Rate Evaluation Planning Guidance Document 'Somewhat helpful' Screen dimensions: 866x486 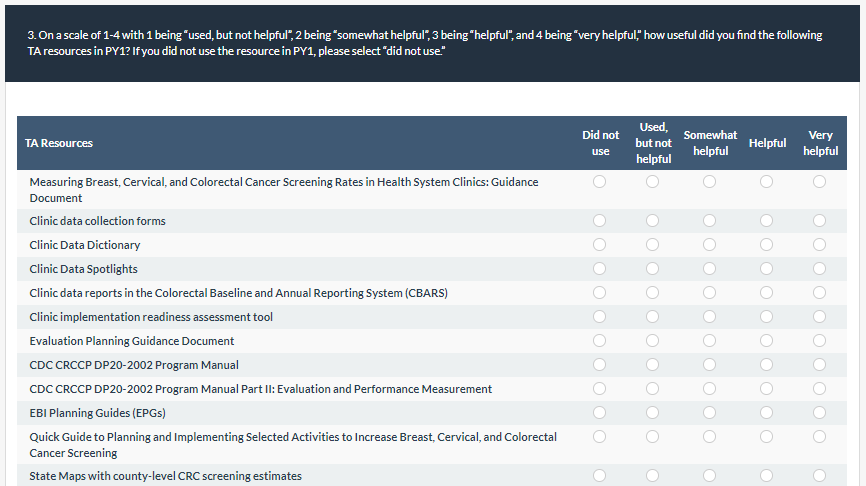[x=710, y=340]
